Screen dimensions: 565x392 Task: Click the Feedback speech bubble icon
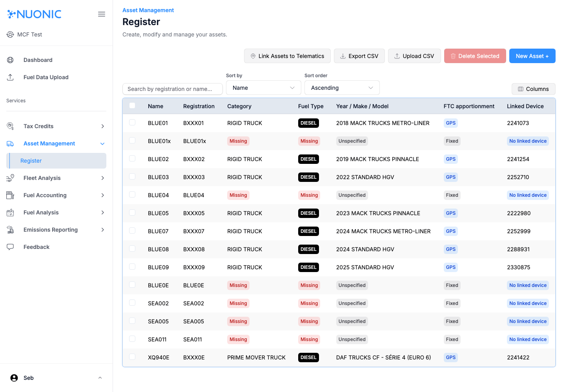coord(10,247)
